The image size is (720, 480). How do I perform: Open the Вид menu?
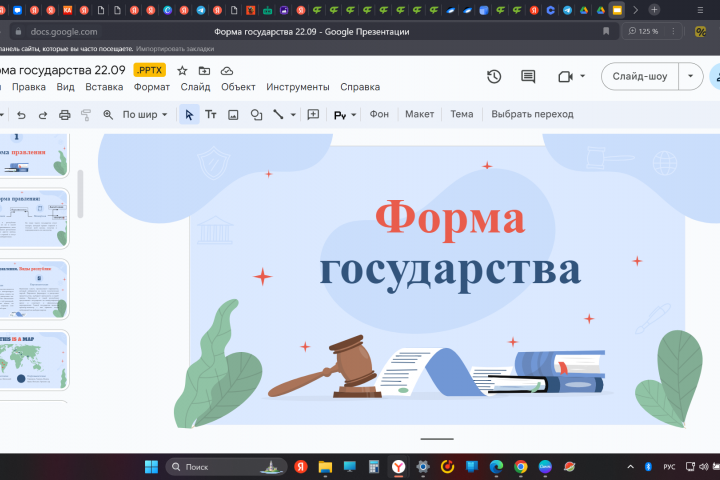pyautogui.click(x=65, y=87)
